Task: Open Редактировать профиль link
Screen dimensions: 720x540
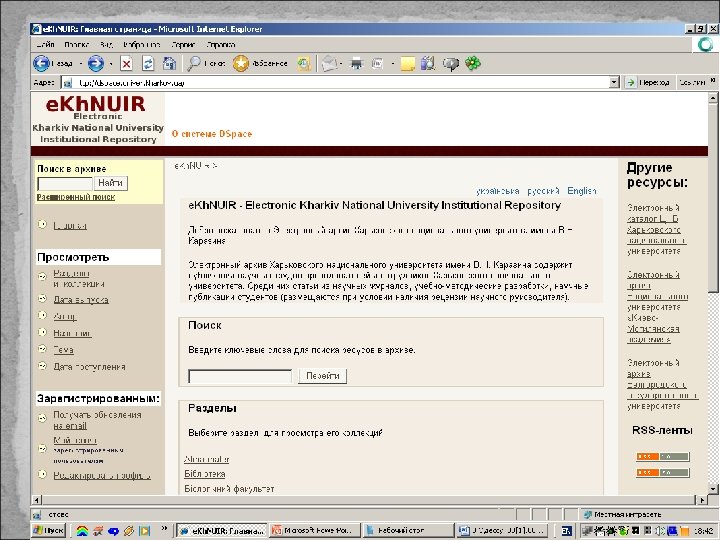Action: [x=101, y=476]
